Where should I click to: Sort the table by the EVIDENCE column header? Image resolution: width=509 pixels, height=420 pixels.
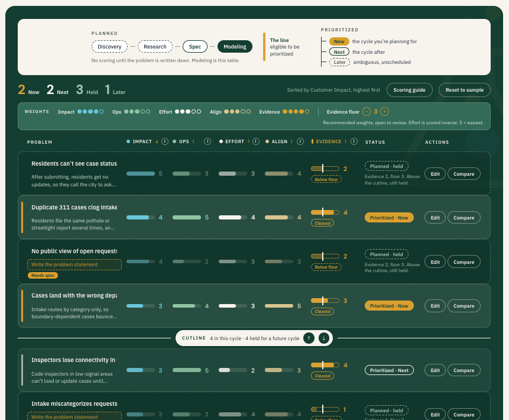coord(329,141)
